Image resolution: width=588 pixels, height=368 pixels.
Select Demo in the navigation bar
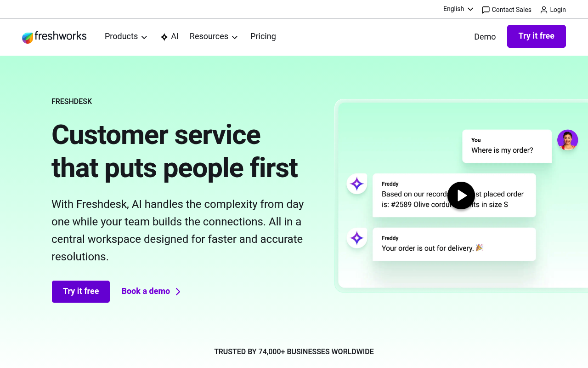click(x=485, y=37)
